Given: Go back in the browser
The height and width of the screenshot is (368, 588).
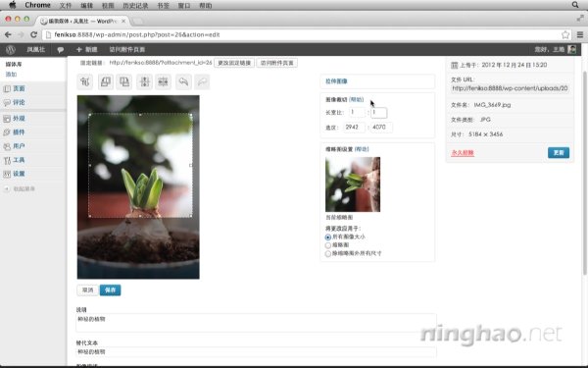Looking at the screenshot, I should tap(8, 34).
